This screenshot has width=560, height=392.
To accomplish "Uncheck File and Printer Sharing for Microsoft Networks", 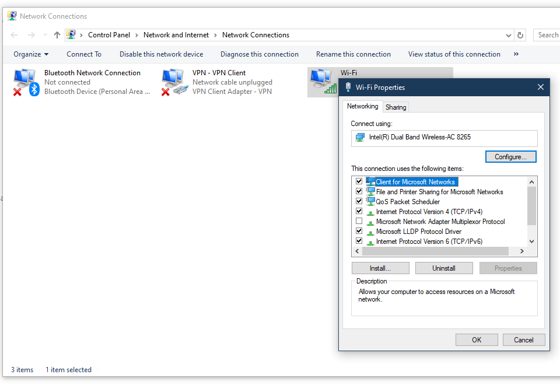I will click(x=359, y=191).
